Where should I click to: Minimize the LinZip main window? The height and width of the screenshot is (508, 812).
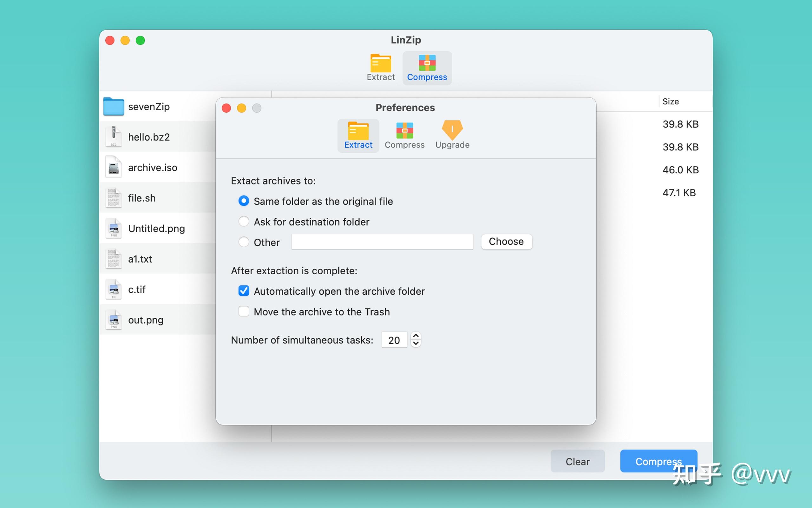tap(125, 40)
